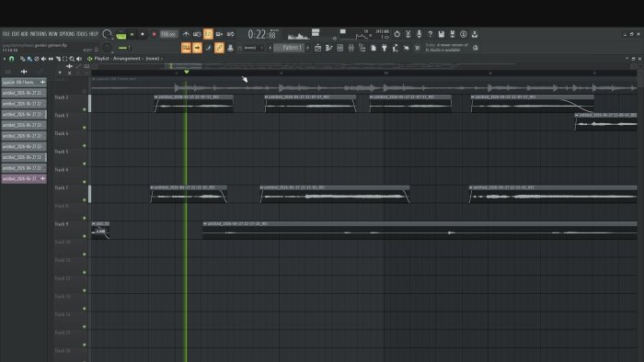This screenshot has height=362, width=644.
Task: Click the stop transport button
Action: point(143,34)
